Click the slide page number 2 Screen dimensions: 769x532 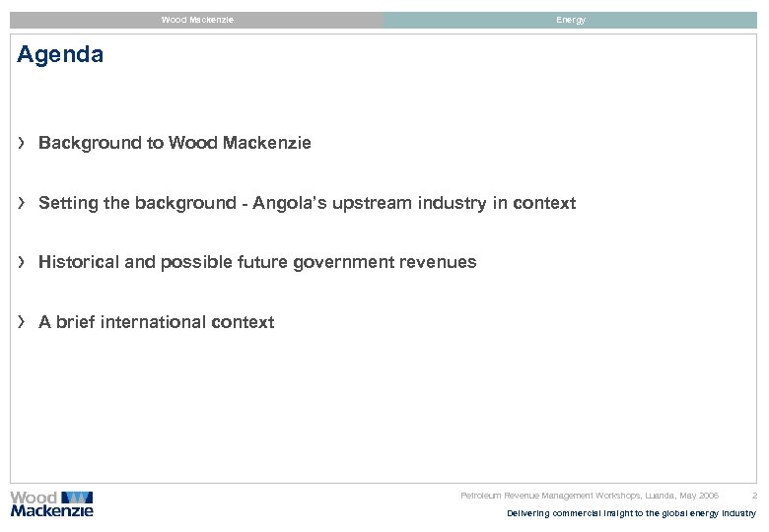755,496
